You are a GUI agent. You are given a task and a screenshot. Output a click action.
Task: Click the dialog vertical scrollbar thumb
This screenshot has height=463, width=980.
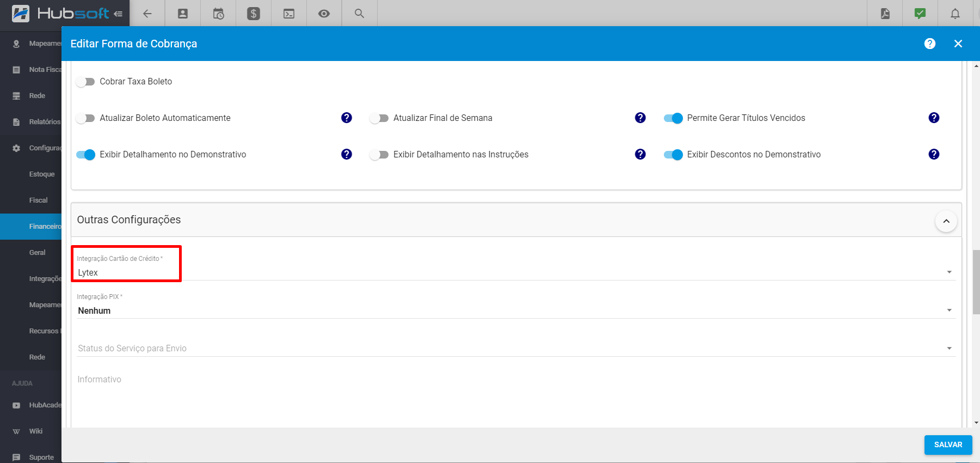pyautogui.click(x=976, y=282)
